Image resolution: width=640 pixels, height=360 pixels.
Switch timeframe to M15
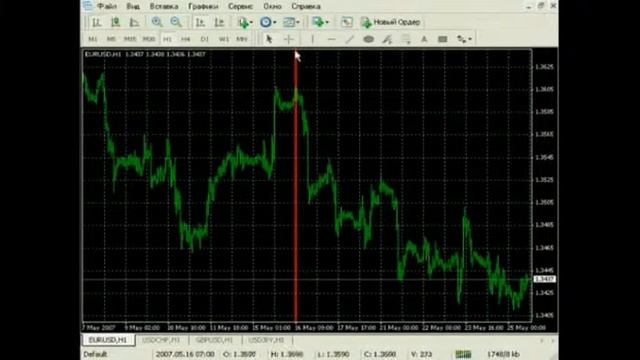point(130,39)
